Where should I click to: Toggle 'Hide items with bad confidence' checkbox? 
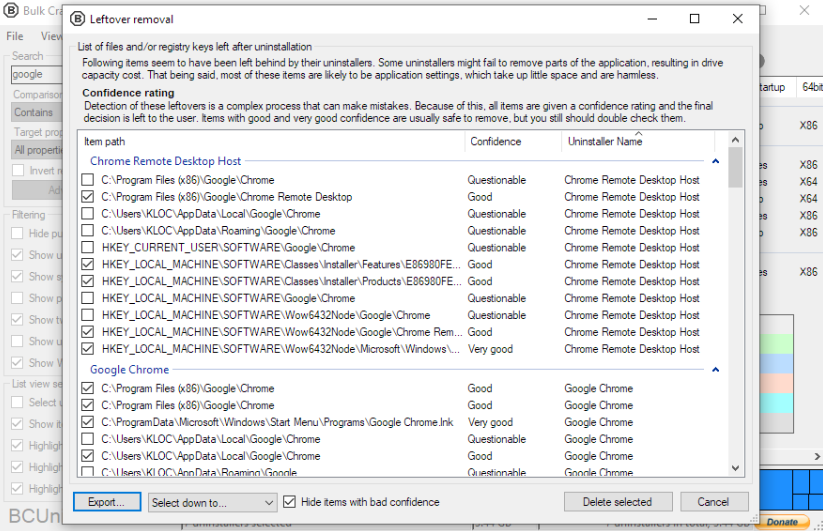coord(289,502)
